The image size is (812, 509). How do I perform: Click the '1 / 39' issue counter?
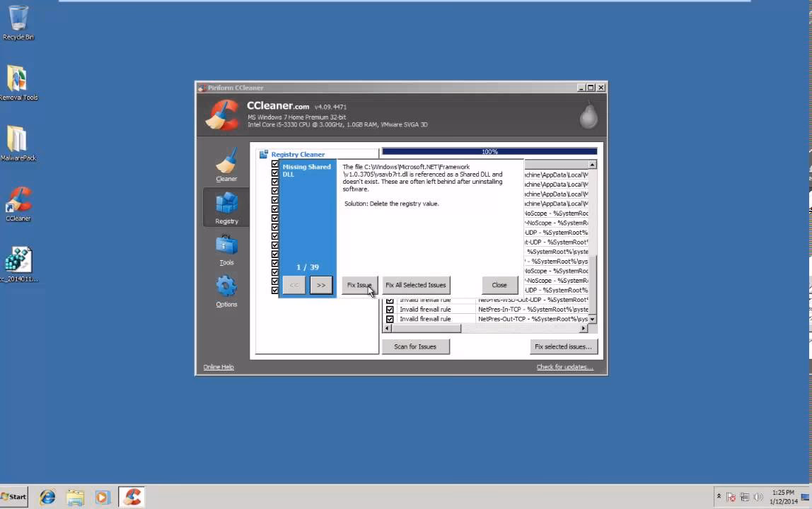[x=308, y=267]
